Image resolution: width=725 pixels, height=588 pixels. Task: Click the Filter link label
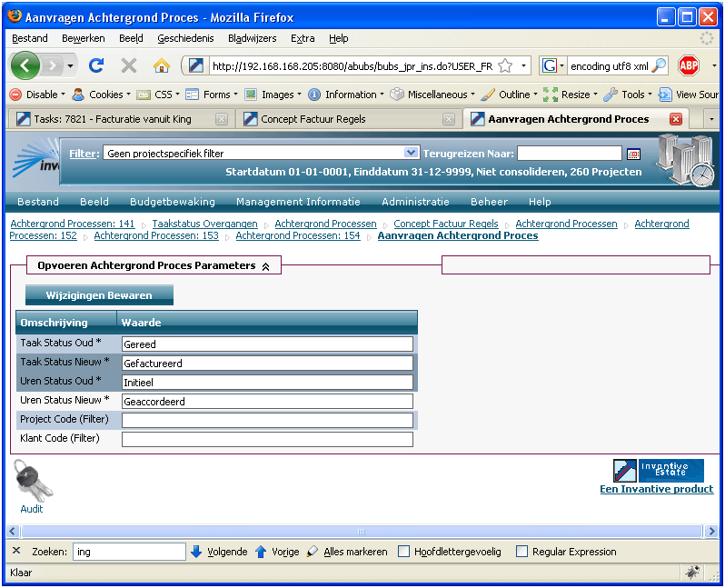pos(84,154)
